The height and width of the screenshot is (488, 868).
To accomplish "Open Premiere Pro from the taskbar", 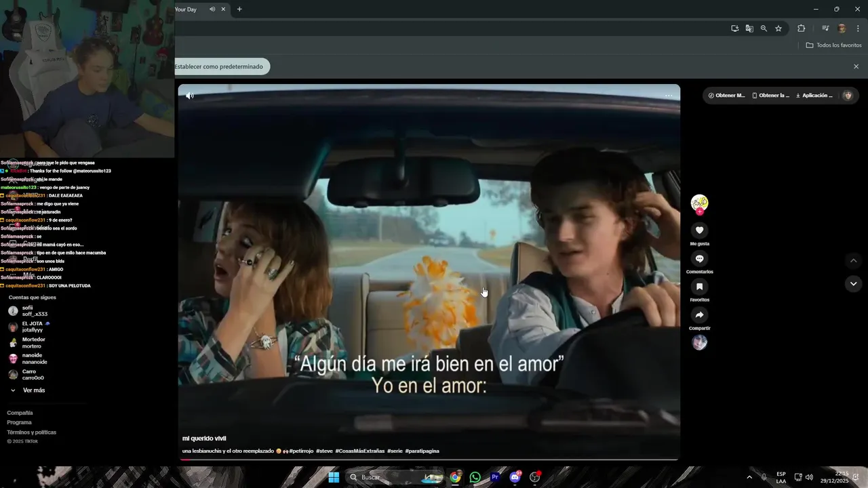I will coord(495,477).
